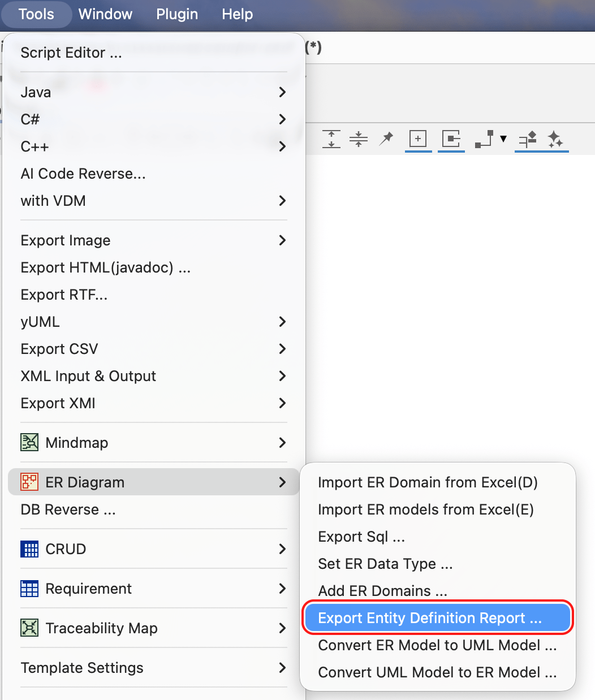Expand the Template Settings submenu
Screen dimensions: 595x700
[282, 668]
